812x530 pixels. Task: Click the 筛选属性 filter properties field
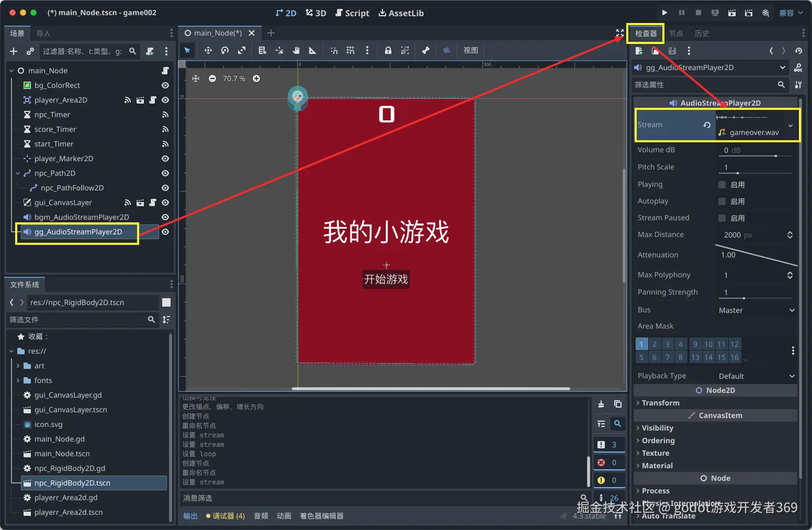[x=710, y=85]
